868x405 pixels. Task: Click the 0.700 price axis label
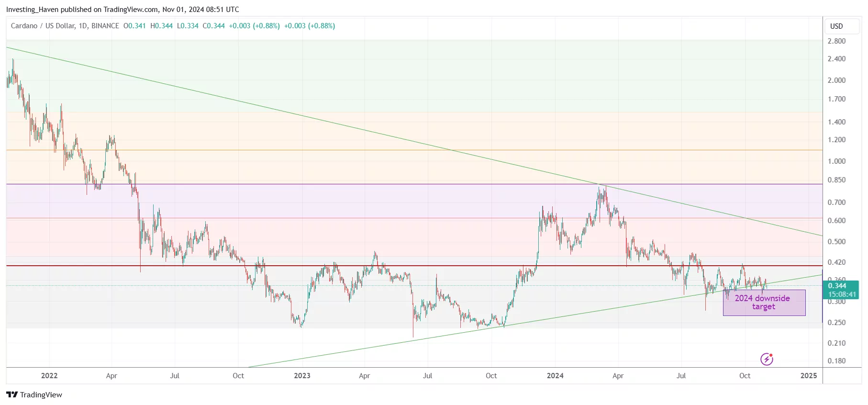[836, 202]
